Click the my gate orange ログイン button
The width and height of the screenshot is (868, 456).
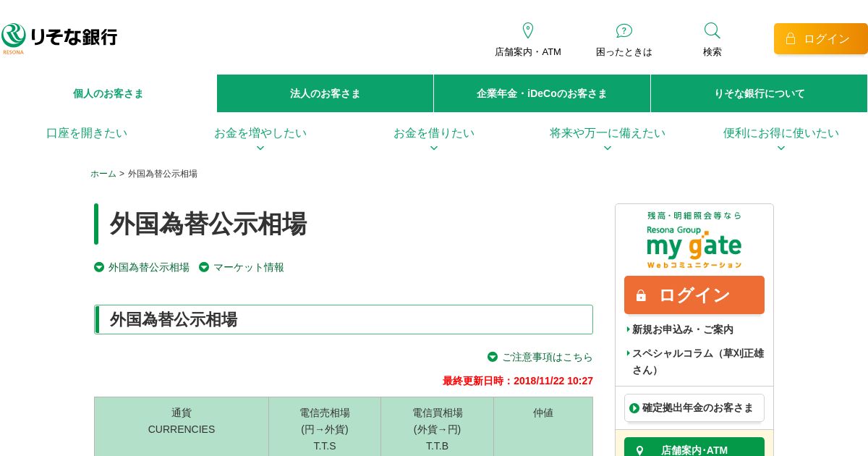694,295
